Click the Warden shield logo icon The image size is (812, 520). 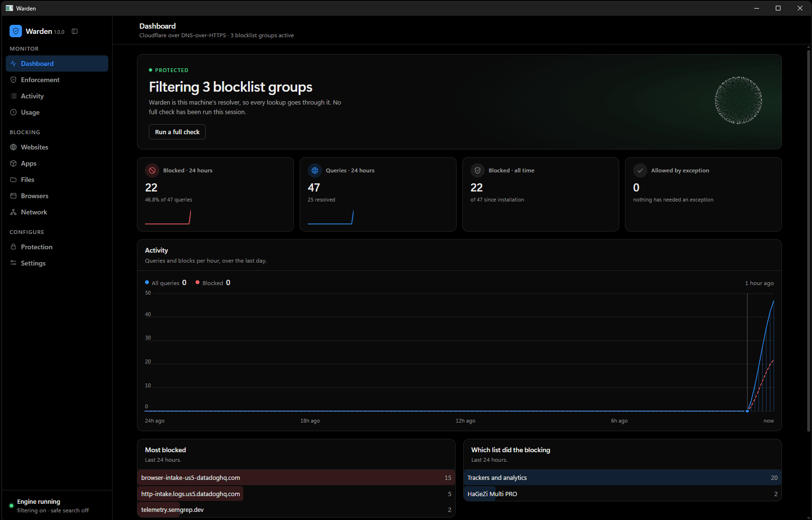(x=16, y=31)
